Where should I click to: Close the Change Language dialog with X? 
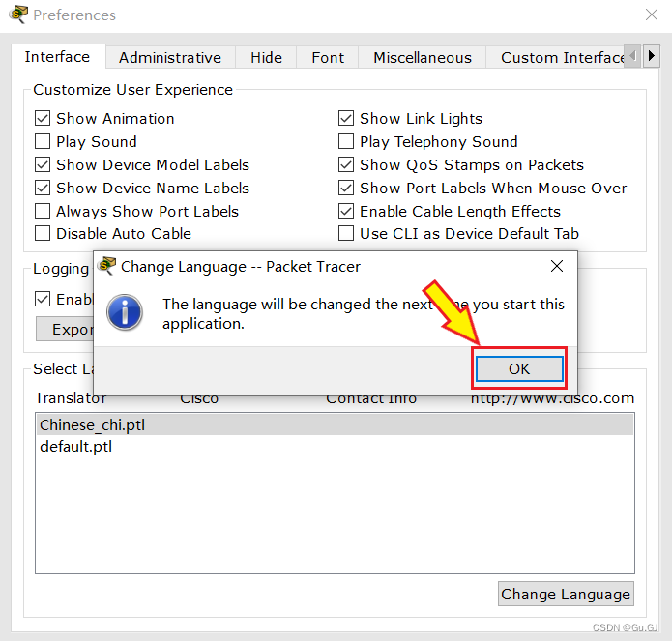557,266
